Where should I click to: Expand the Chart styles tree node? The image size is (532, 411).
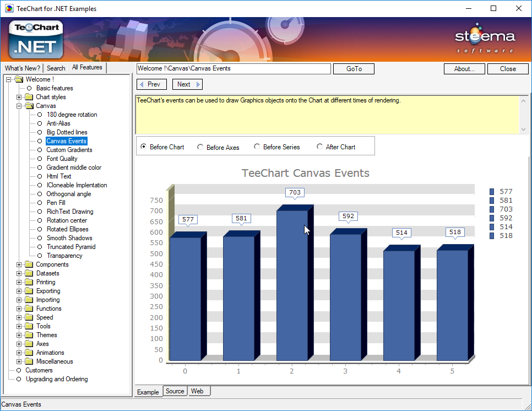click(x=19, y=97)
